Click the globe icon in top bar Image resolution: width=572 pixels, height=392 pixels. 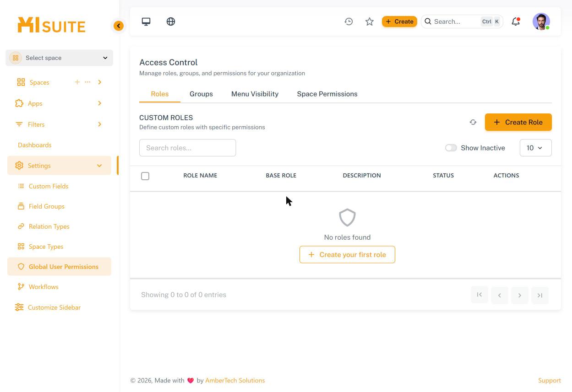pyautogui.click(x=171, y=21)
